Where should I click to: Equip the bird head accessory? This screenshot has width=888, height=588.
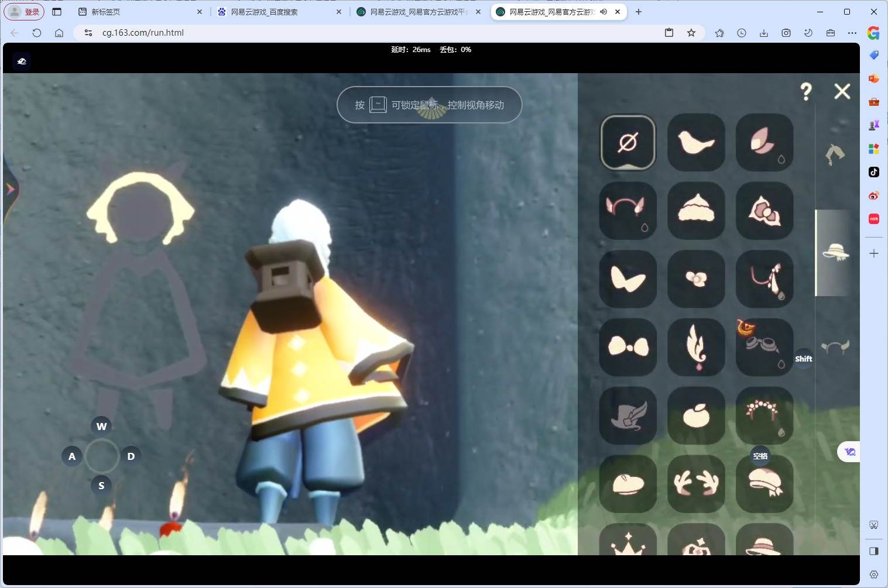click(696, 142)
